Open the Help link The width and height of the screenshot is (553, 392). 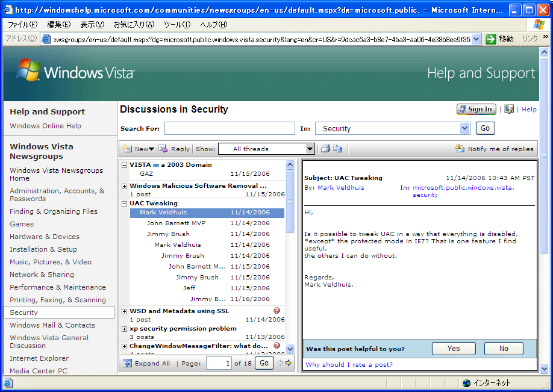click(x=529, y=109)
